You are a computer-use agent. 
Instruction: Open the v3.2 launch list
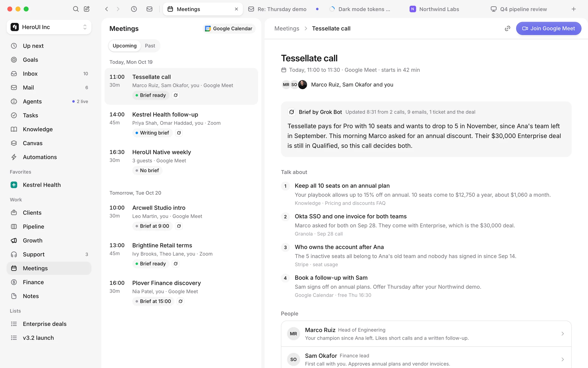49,338
